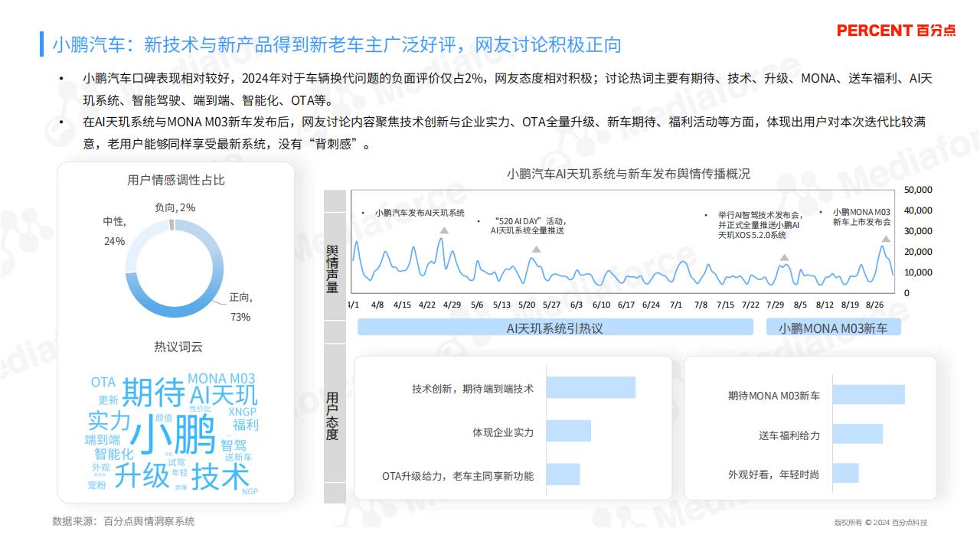The height and width of the screenshot is (551, 980).
Task: Click the label 外观好看，年轻时尚
Action: [x=773, y=474]
